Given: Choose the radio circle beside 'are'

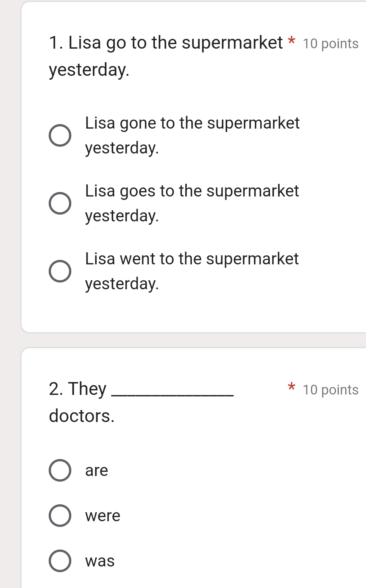Looking at the screenshot, I should click(60, 470).
